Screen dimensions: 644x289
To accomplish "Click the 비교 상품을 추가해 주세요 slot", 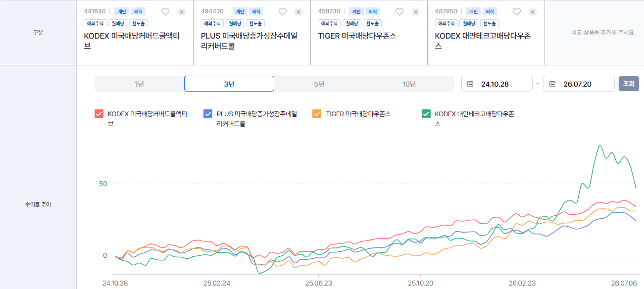I will tap(603, 33).
